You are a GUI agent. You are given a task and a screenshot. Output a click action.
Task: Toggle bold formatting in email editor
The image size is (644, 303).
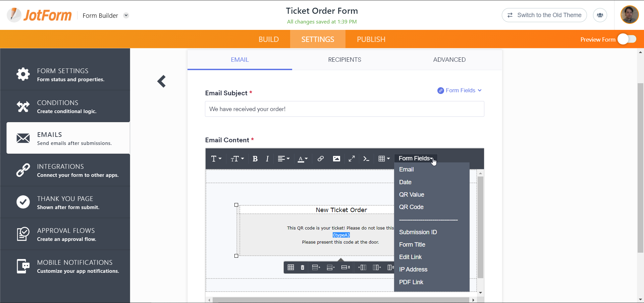pyautogui.click(x=255, y=159)
